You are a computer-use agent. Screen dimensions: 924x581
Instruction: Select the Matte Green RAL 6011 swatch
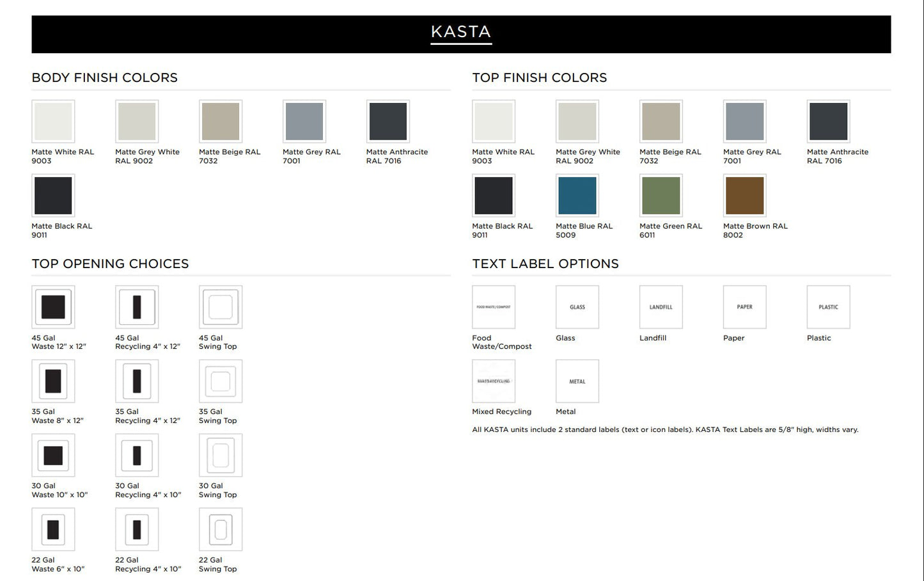point(661,196)
